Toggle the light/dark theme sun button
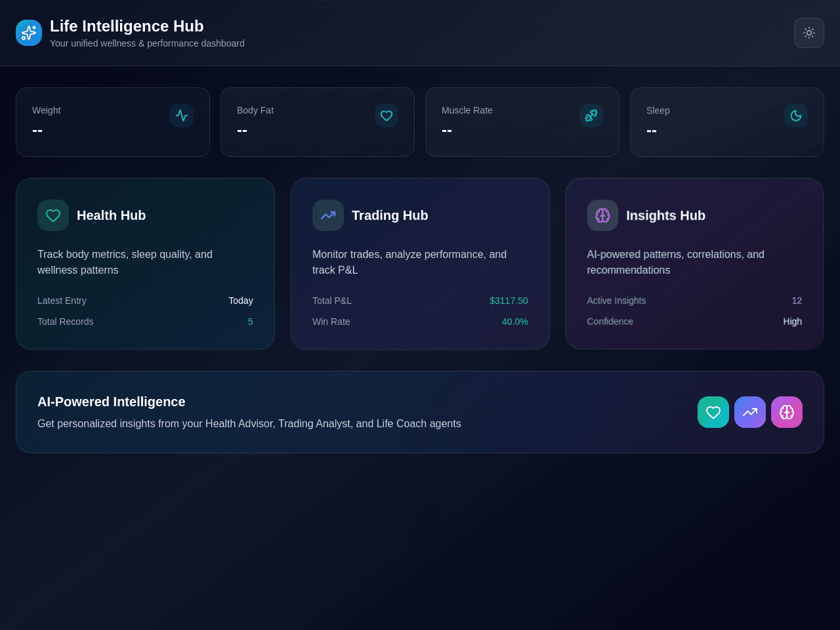The height and width of the screenshot is (630, 840). pos(809,33)
